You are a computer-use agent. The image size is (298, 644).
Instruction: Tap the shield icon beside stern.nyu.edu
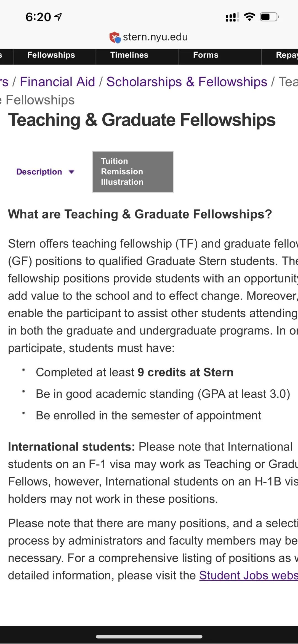(115, 37)
